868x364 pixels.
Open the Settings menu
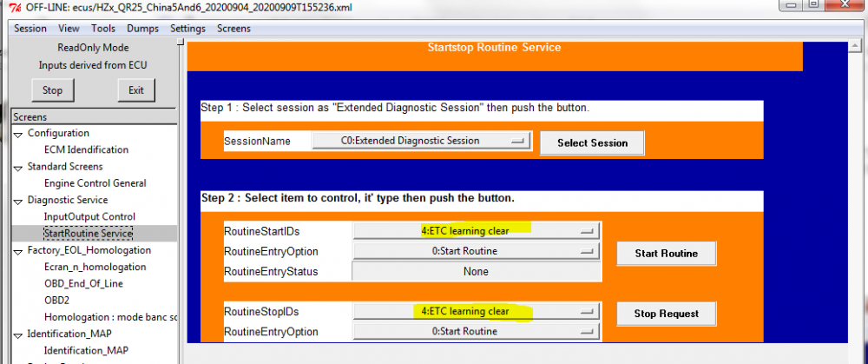coord(187,29)
